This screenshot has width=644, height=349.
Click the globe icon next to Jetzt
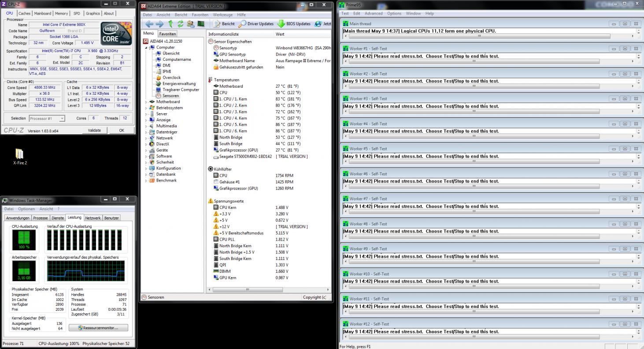coord(318,24)
